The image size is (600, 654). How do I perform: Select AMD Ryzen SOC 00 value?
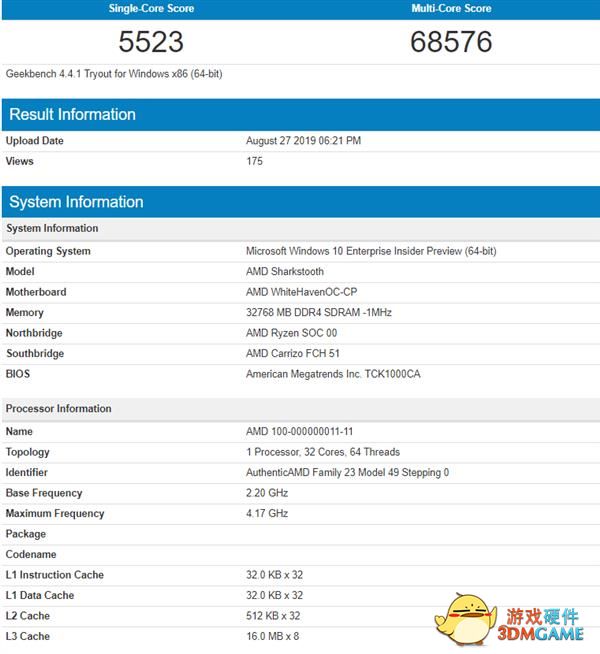pyautogui.click(x=291, y=333)
